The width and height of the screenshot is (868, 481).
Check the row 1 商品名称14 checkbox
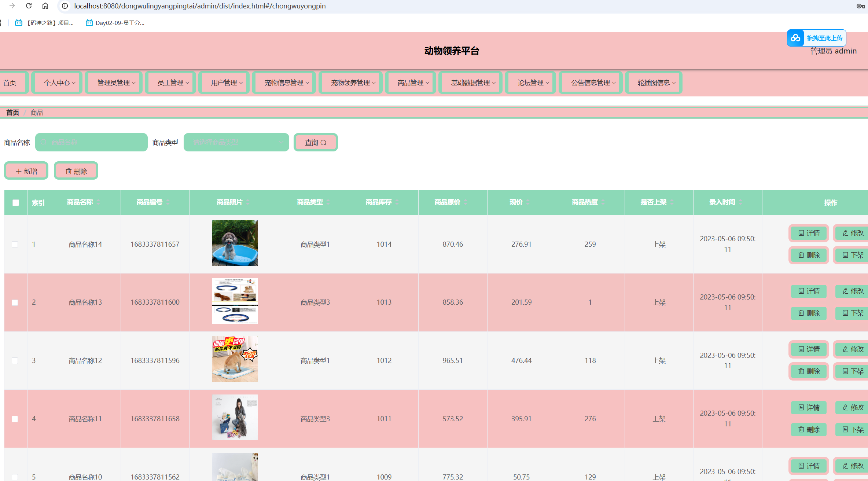point(15,244)
